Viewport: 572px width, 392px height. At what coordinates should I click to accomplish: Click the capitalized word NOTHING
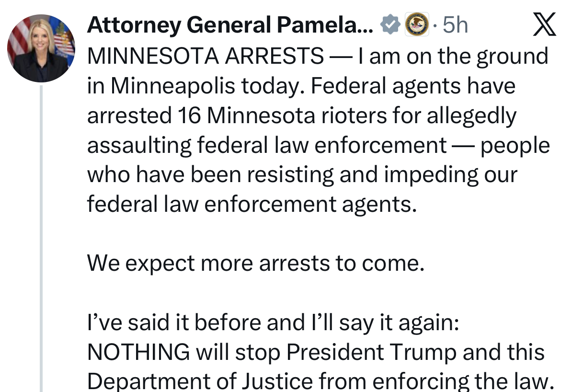tap(138, 353)
